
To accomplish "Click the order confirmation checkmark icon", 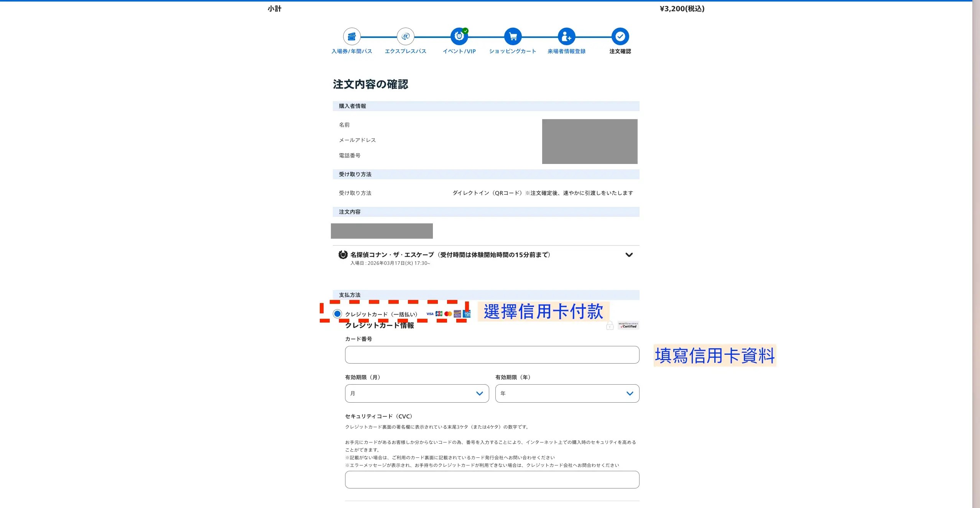I will pyautogui.click(x=620, y=37).
